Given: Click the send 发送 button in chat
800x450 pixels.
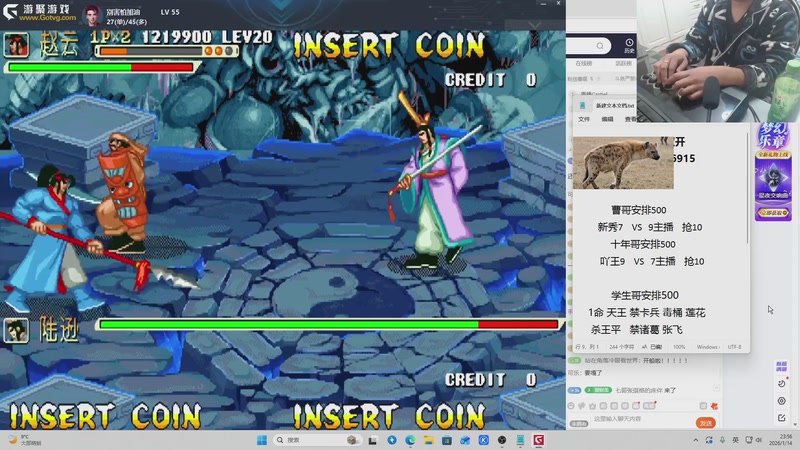Looking at the screenshot, I should pyautogui.click(x=706, y=423).
